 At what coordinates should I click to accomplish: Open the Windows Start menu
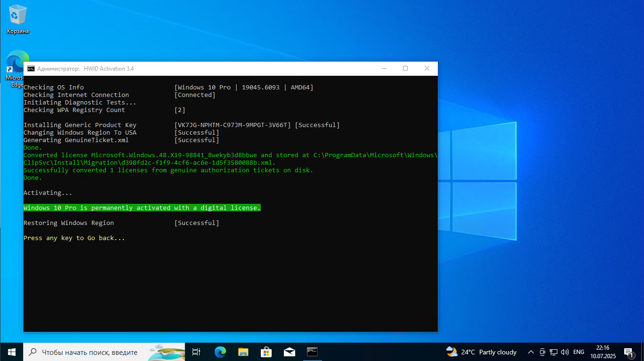pyautogui.click(x=11, y=352)
